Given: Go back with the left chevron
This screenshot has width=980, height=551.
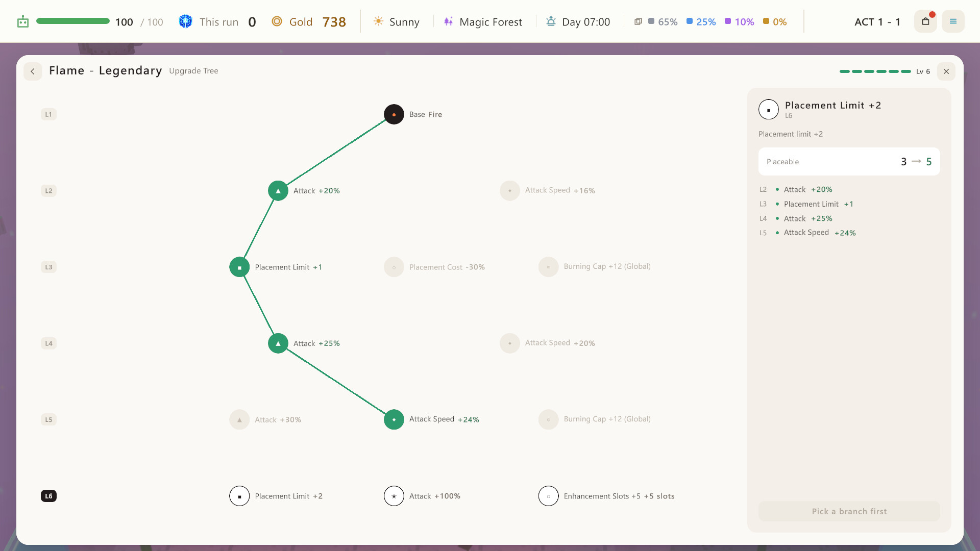Looking at the screenshot, I should coord(33,71).
